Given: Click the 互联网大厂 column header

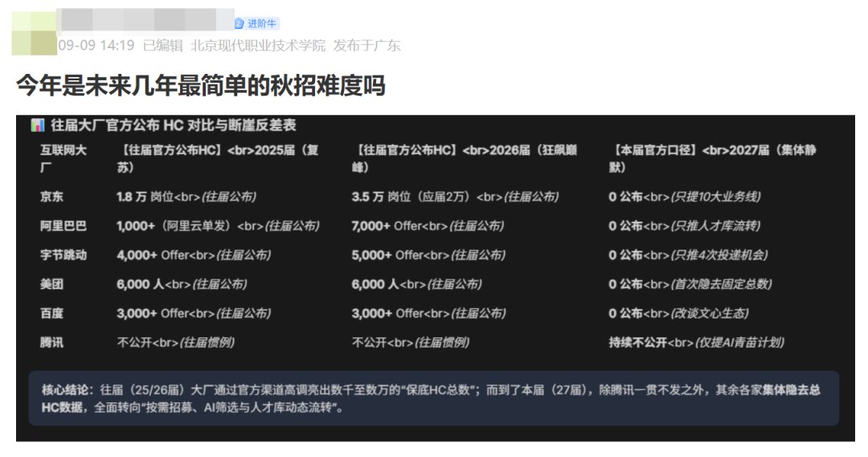Looking at the screenshot, I should point(63,158).
